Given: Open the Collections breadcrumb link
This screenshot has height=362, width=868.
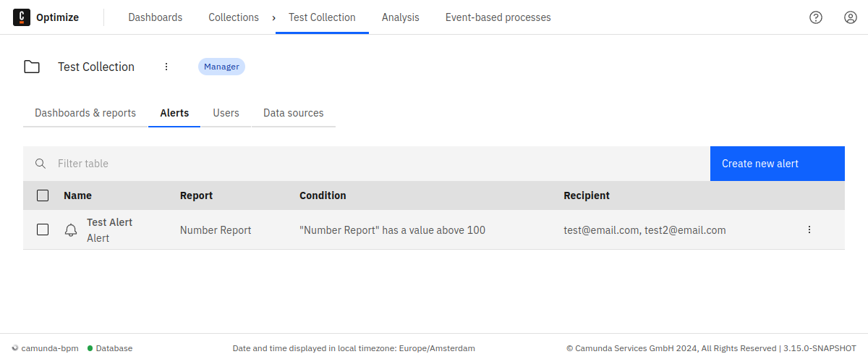Looking at the screenshot, I should tap(233, 17).
